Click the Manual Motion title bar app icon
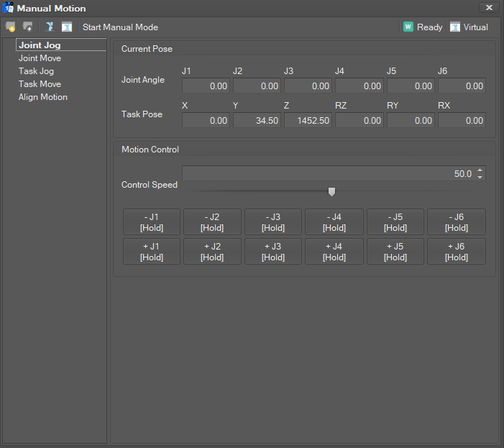This screenshot has height=448, width=504. click(9, 8)
